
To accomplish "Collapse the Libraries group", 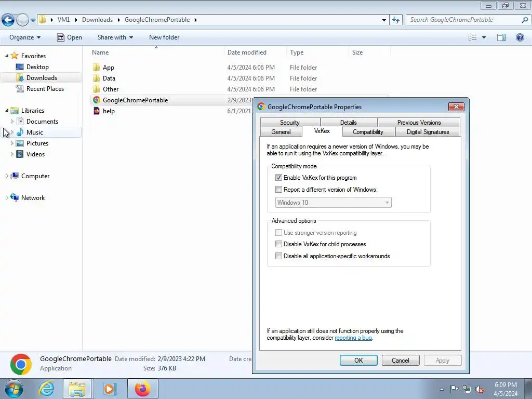I will click(7, 110).
